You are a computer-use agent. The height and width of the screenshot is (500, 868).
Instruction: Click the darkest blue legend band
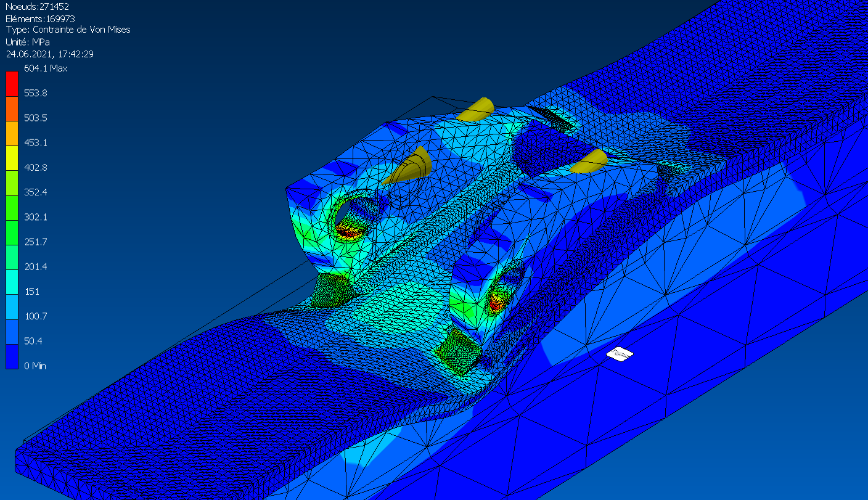click(x=12, y=357)
